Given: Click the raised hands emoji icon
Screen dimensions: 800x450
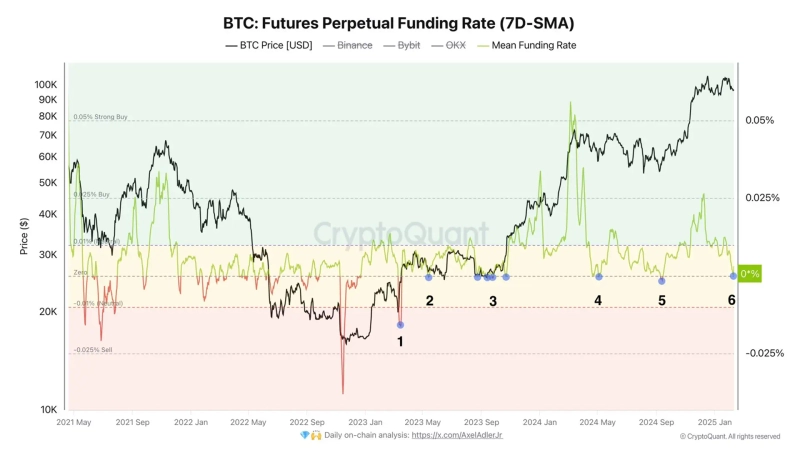Looking at the screenshot, I should pos(317,436).
